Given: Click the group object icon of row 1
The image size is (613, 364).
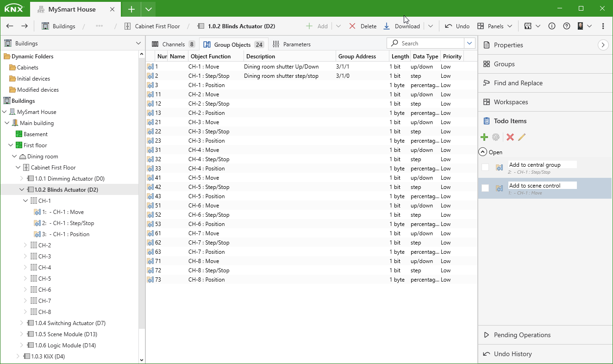Looking at the screenshot, I should [x=150, y=67].
